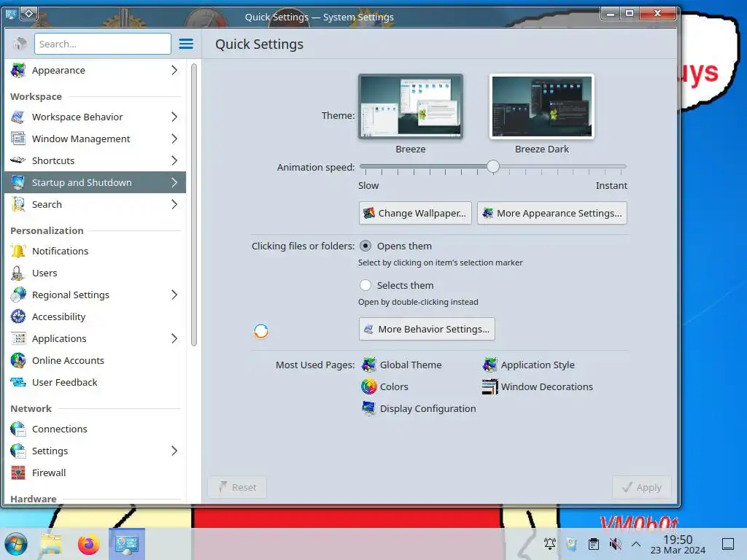This screenshot has height=560, width=747.
Task: Click the show desktop button in tray
Action: point(728,544)
